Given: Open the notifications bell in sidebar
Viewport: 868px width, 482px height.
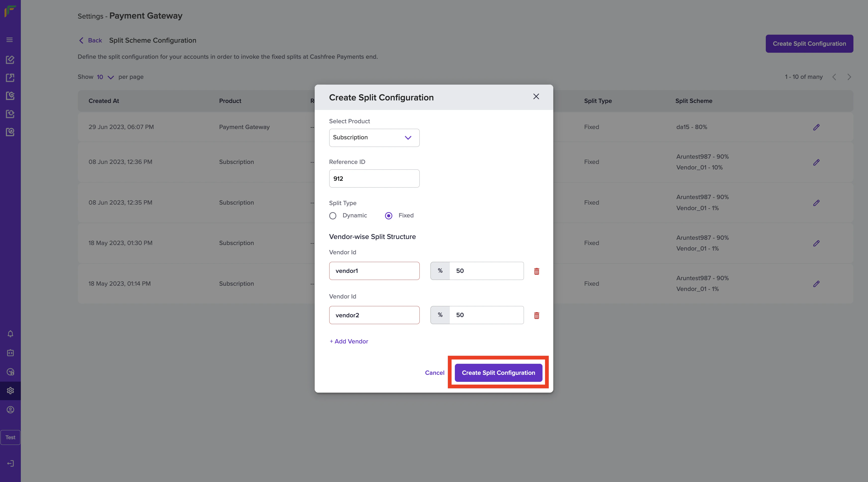Looking at the screenshot, I should pos(11,334).
